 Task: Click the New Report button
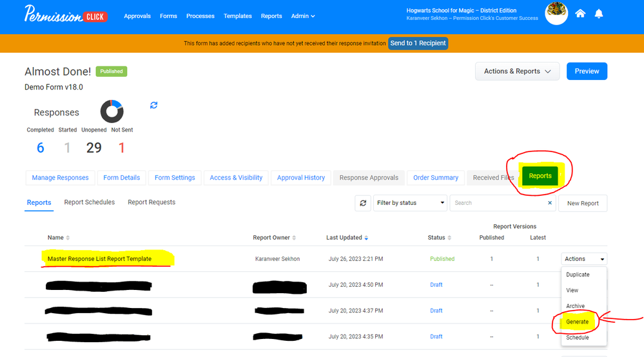tap(583, 203)
